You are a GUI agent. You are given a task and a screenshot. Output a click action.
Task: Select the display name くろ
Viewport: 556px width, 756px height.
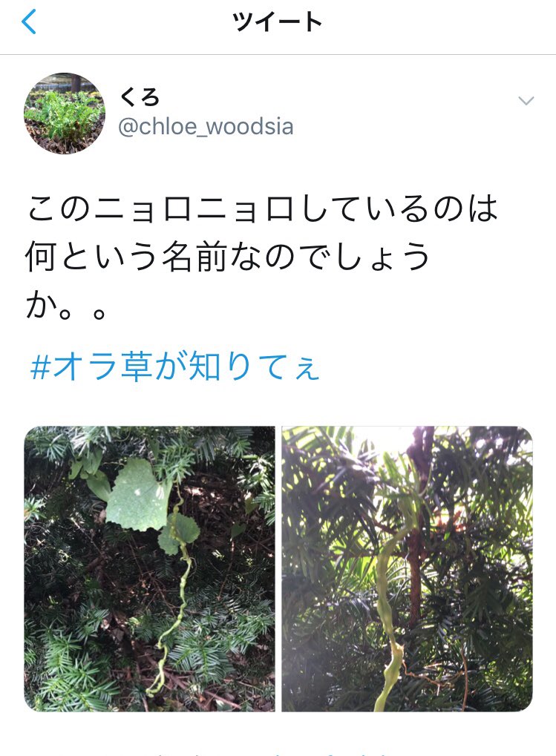(140, 98)
